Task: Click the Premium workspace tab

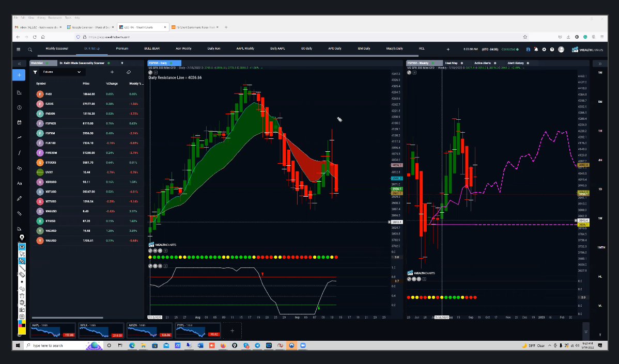Action: point(122,49)
